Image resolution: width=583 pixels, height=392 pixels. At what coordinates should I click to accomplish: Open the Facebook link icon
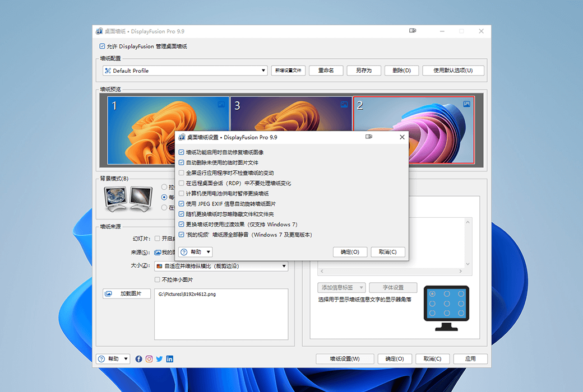pos(138,359)
